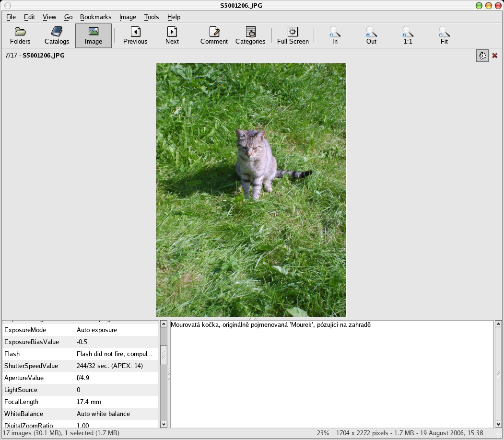Click the window resize grip in status bar

coord(498,434)
